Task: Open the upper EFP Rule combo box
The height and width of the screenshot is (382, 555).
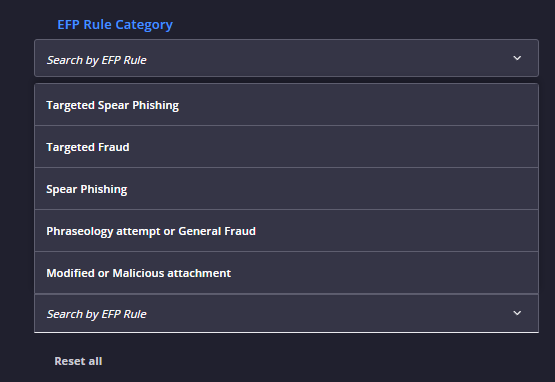Action: [286, 58]
